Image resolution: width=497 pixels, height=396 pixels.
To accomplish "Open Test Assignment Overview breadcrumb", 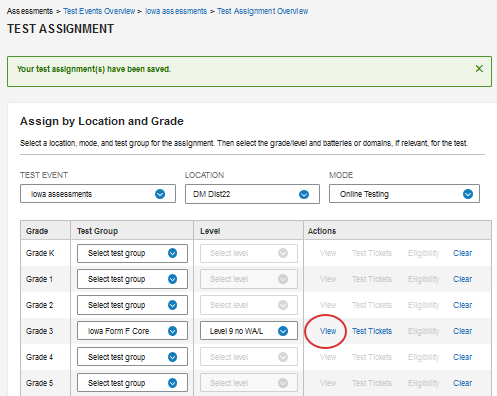I will pos(263,11).
